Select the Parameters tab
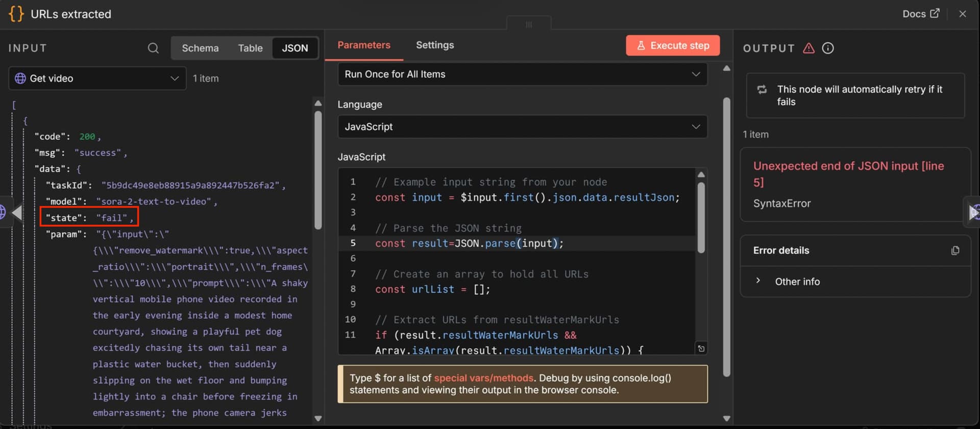 363,45
